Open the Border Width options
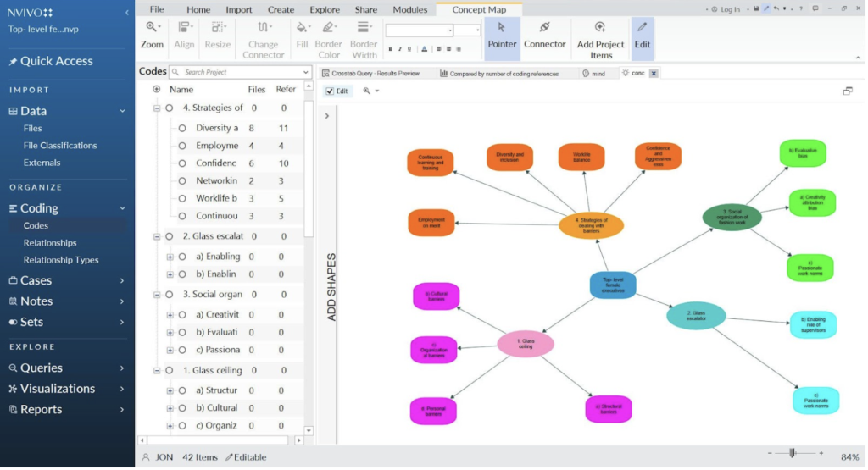 pyautogui.click(x=364, y=28)
